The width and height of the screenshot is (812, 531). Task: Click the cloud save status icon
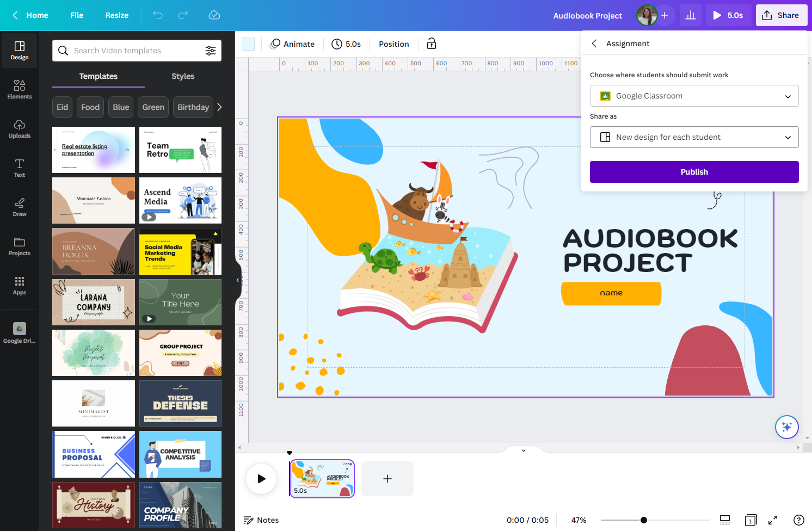tap(214, 15)
